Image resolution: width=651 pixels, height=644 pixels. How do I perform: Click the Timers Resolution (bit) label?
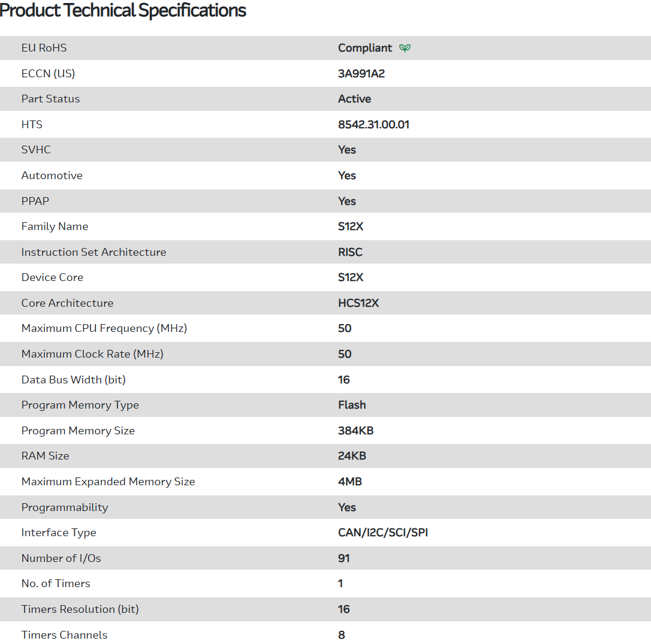pos(80,609)
